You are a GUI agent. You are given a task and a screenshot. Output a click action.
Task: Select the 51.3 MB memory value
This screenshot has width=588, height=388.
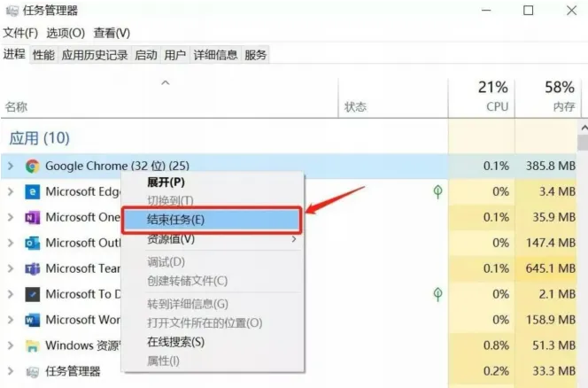coord(553,345)
